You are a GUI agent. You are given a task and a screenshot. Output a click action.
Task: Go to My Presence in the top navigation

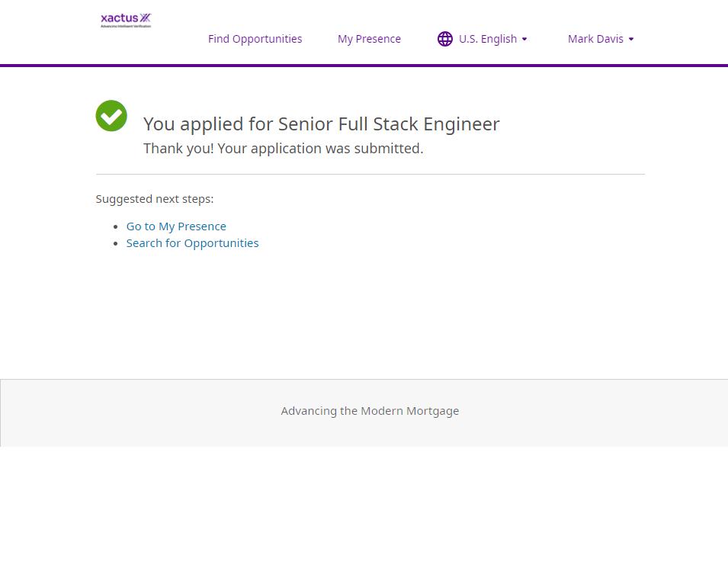(x=369, y=39)
